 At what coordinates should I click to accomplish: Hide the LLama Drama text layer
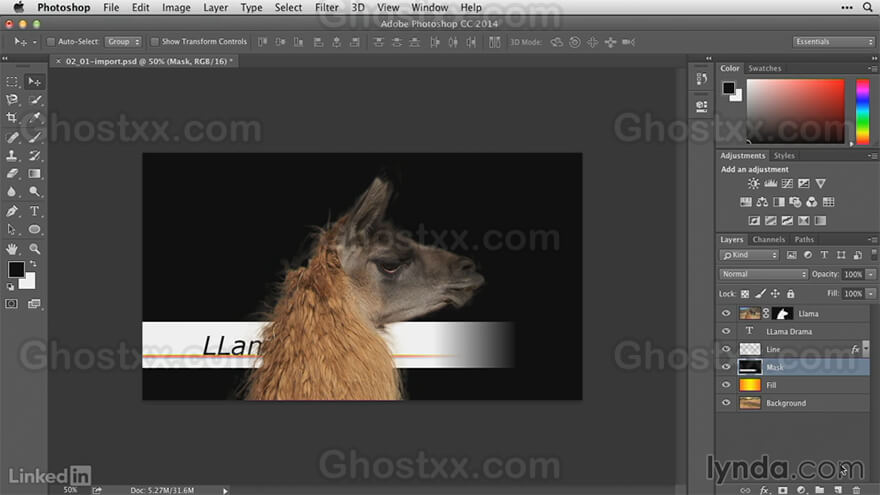tap(726, 331)
